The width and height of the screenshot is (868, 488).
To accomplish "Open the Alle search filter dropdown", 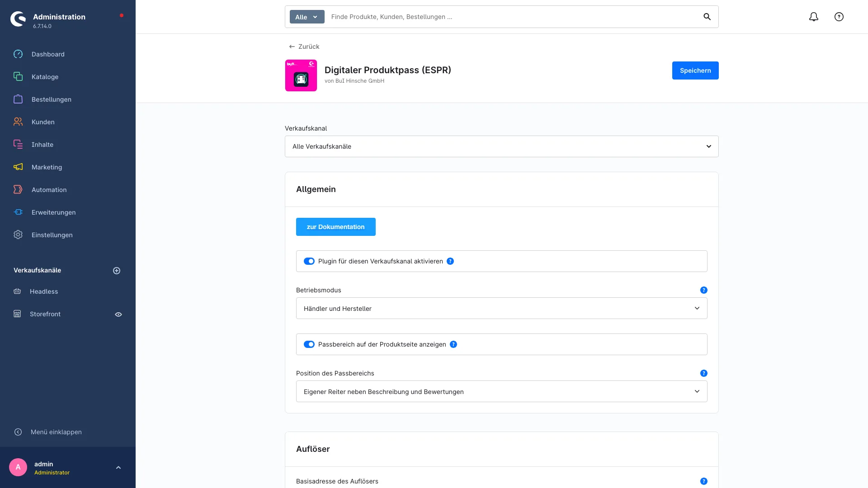I will (307, 17).
